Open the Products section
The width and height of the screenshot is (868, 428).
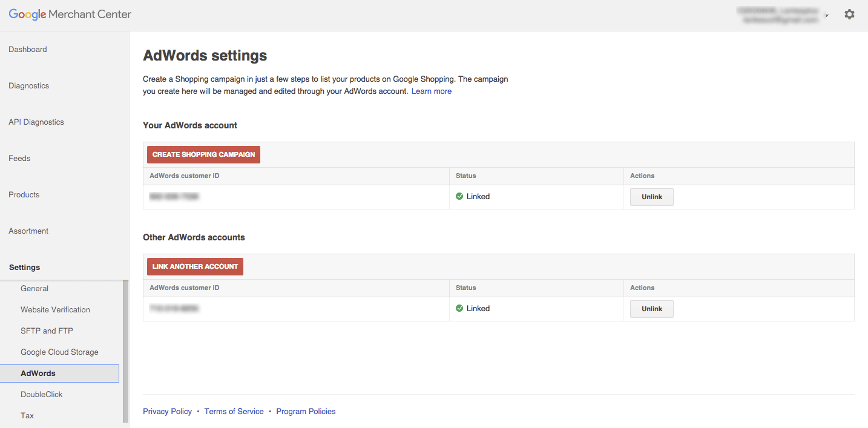24,195
